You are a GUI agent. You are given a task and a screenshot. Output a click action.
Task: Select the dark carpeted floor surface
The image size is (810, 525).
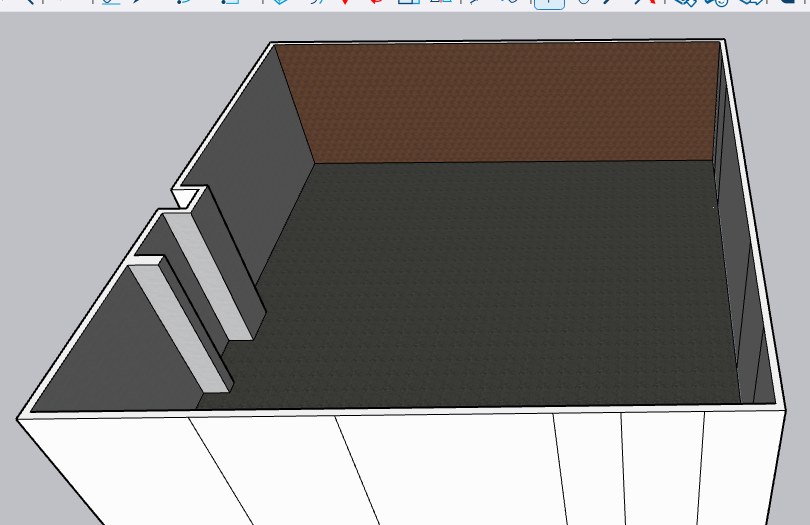(x=500, y=280)
